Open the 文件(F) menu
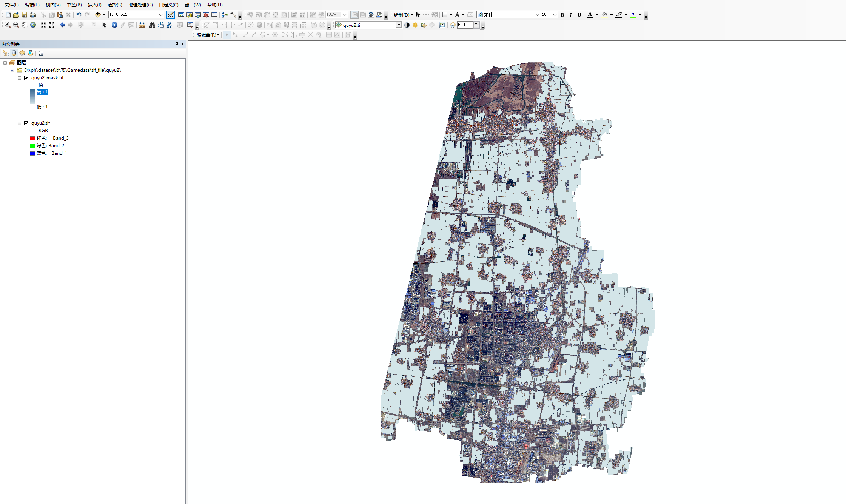 [x=11, y=5]
